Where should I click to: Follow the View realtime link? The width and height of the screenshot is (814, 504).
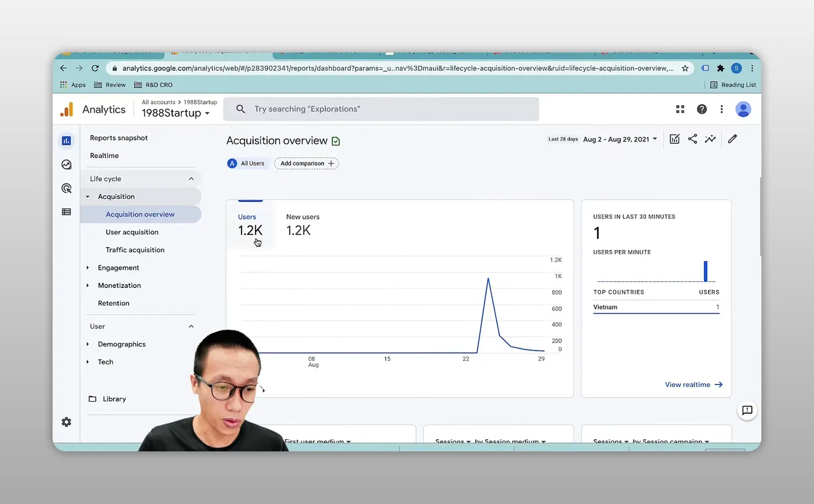[x=693, y=384]
